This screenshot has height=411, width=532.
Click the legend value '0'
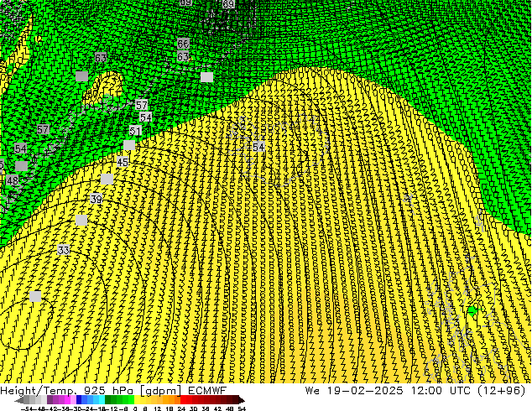(135, 408)
